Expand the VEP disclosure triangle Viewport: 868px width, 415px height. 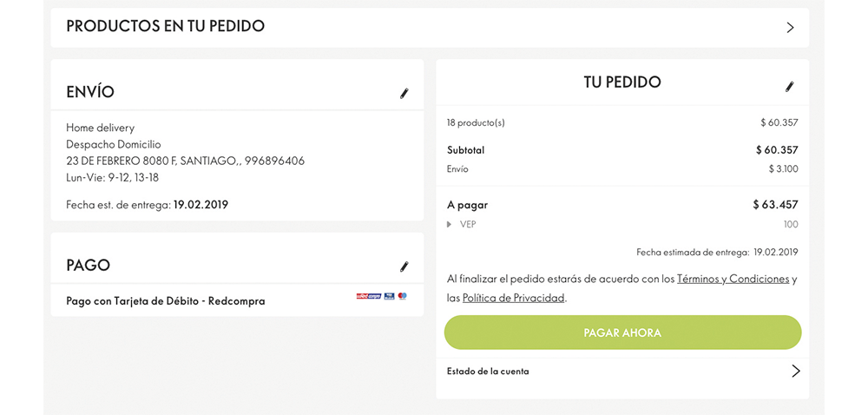[x=450, y=225]
